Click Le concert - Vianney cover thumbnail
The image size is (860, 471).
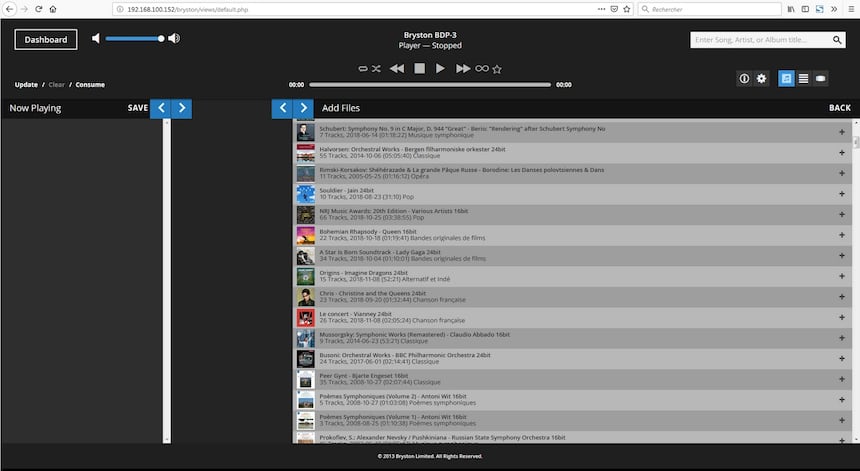[305, 317]
